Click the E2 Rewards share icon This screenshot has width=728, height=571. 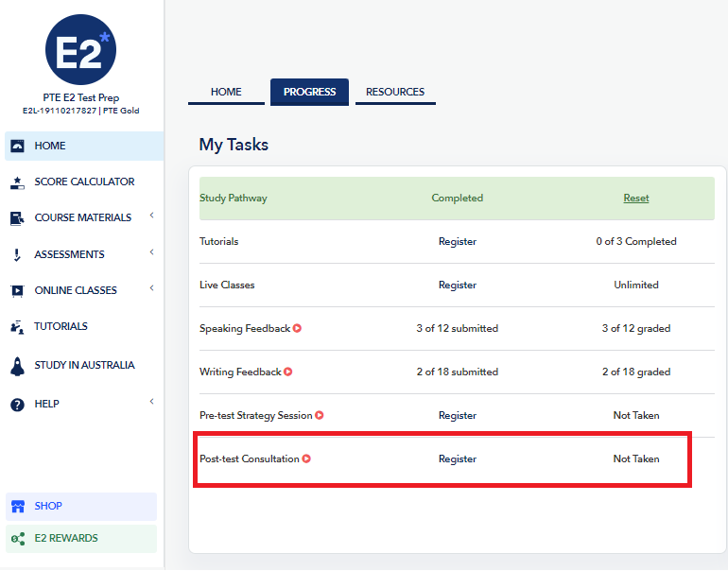click(x=16, y=539)
